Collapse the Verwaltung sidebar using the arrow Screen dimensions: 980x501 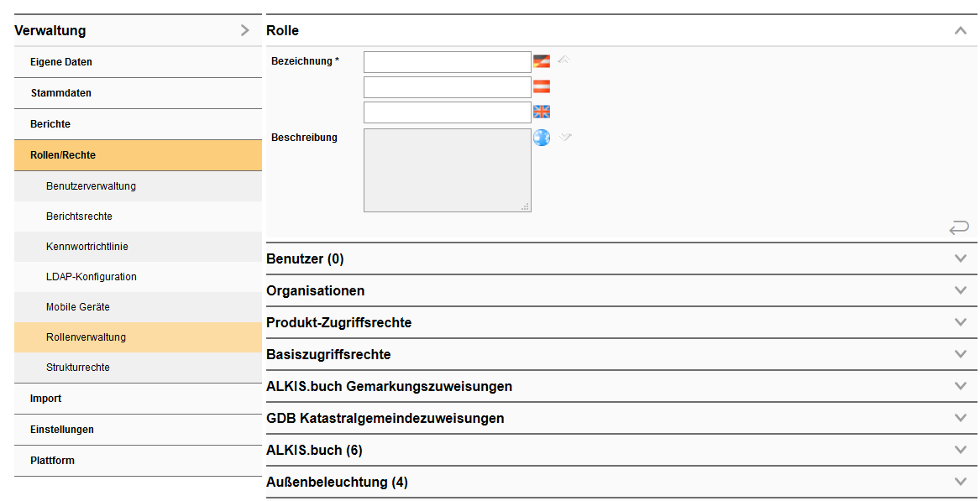pos(244,30)
